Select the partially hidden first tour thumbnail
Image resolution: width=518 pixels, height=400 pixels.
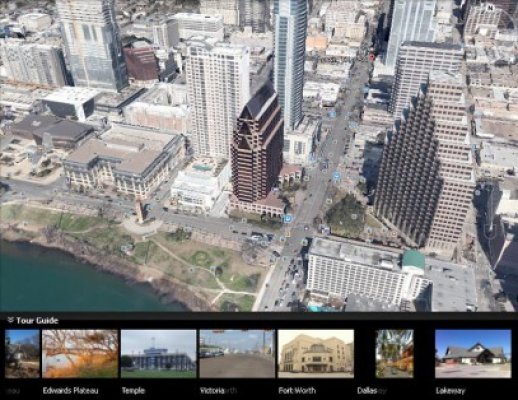(22, 354)
